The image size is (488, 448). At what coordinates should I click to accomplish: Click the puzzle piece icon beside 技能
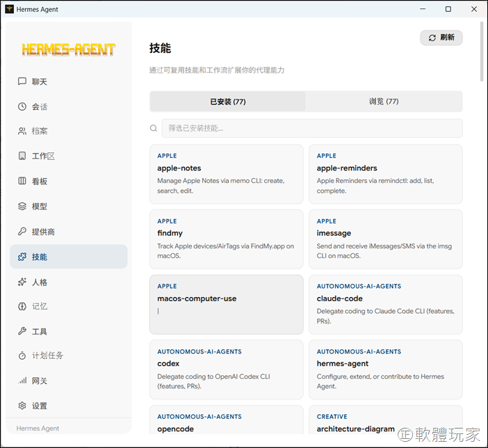pos(22,257)
